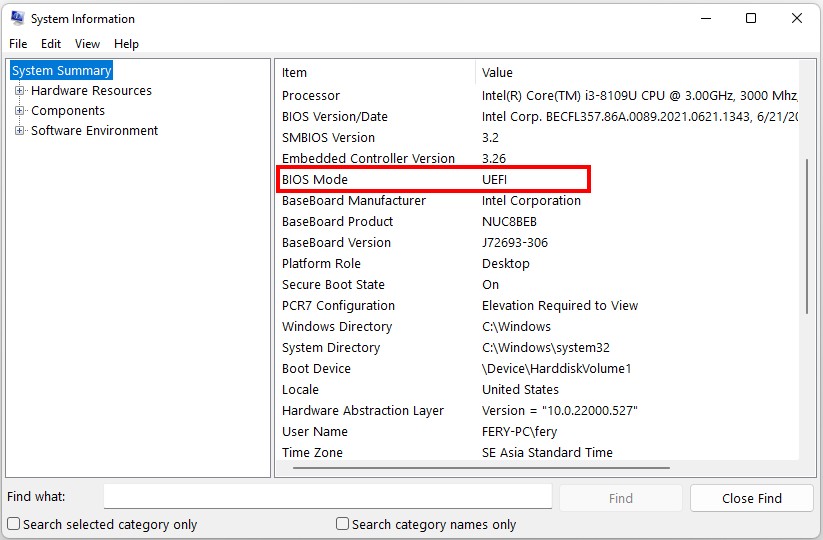Open the File menu

(x=18, y=44)
